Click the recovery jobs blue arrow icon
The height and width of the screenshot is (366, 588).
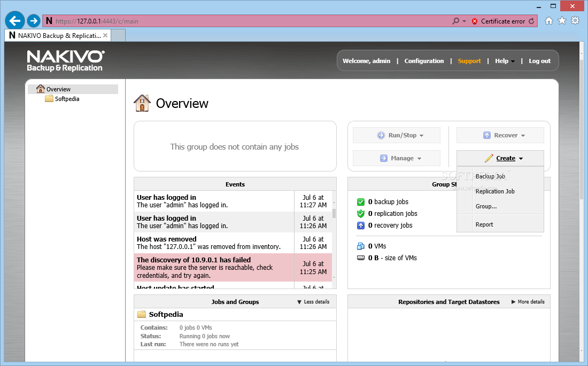tap(361, 225)
